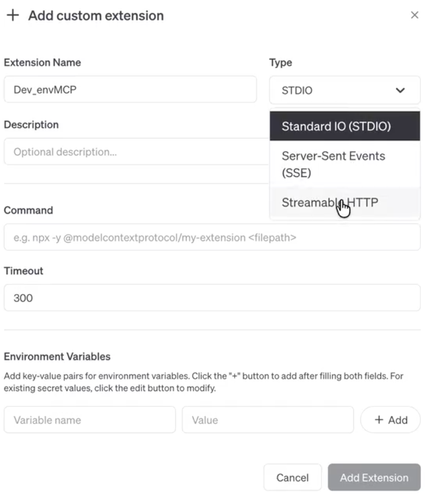Click the Add Extension button

tap(374, 478)
